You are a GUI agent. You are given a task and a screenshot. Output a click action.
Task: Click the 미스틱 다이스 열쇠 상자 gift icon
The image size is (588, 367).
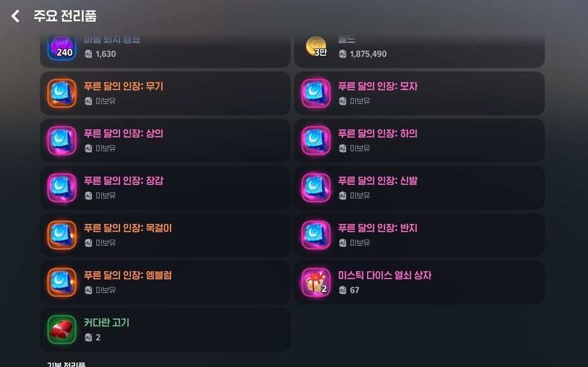coord(316,282)
